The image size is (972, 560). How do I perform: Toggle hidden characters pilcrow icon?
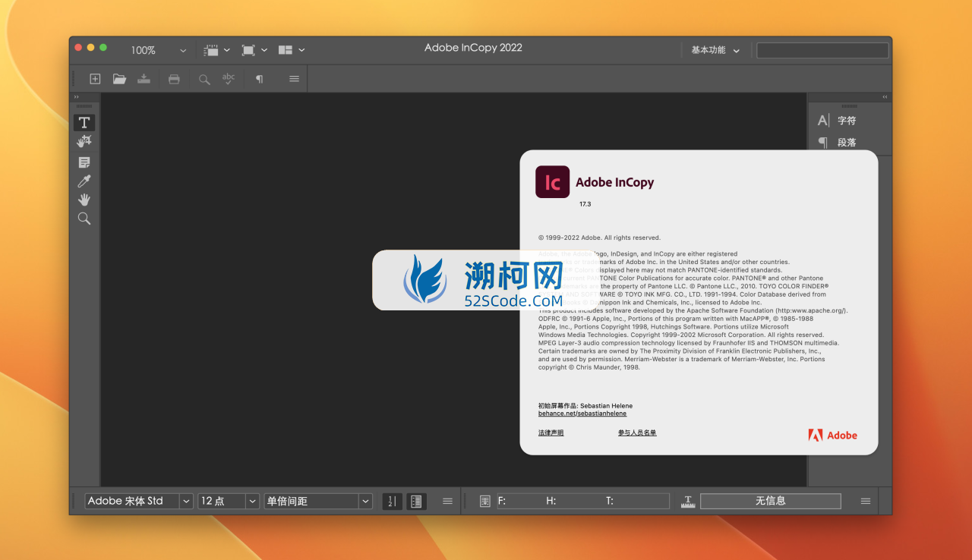[x=259, y=79]
